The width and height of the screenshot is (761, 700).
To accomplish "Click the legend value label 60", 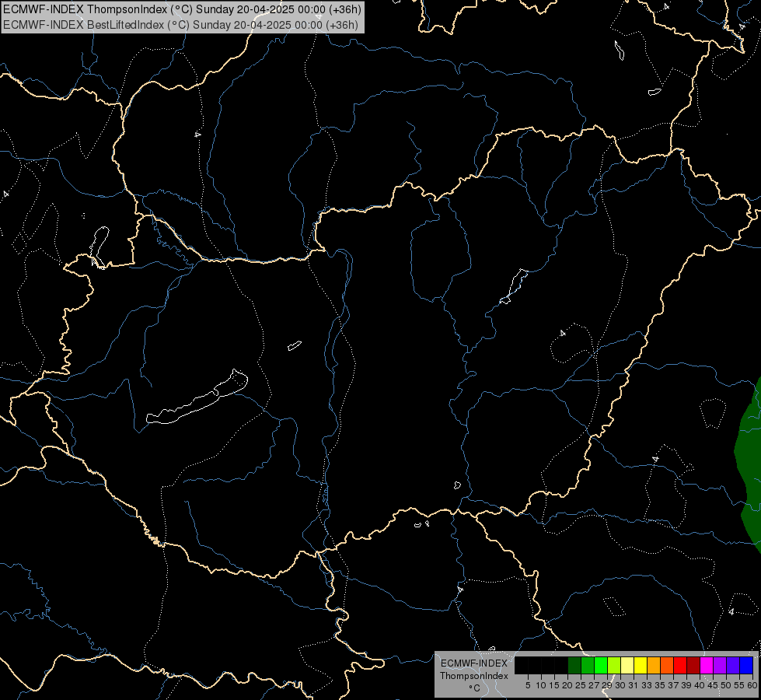I will (x=752, y=685).
